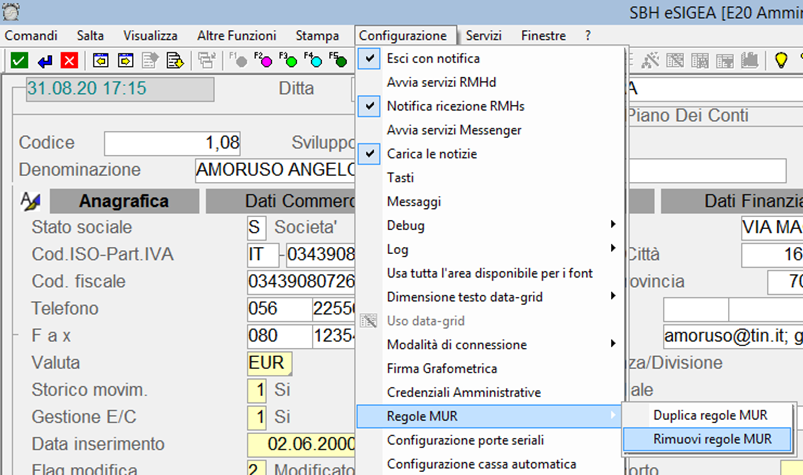Switch to the Anagrafica tab

[x=123, y=201]
